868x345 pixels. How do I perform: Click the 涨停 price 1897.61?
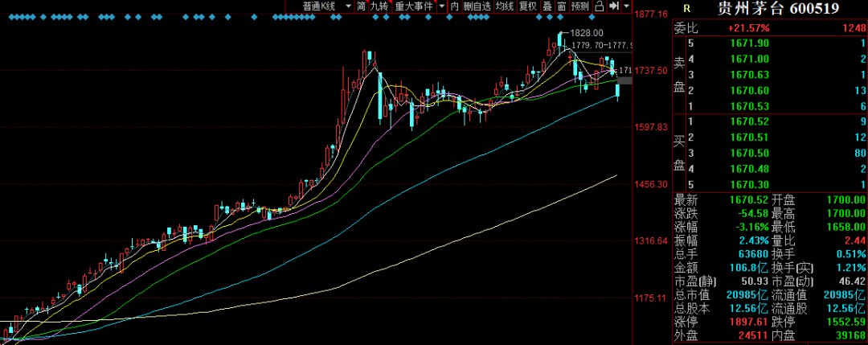tap(751, 322)
